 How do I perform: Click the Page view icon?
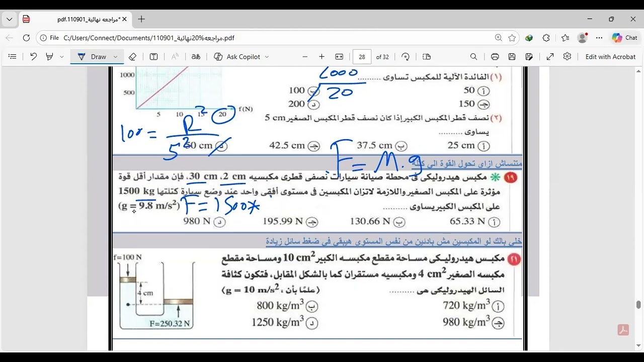point(427,57)
